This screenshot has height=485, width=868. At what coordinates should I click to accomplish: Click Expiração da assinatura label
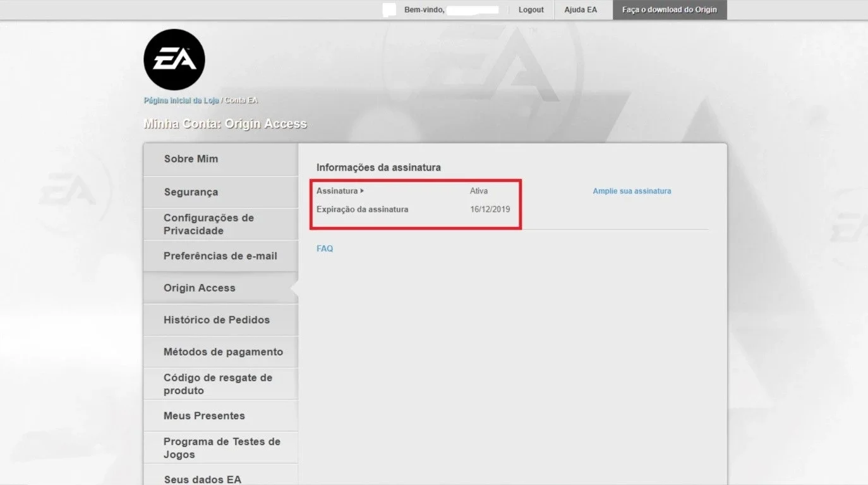(x=362, y=209)
